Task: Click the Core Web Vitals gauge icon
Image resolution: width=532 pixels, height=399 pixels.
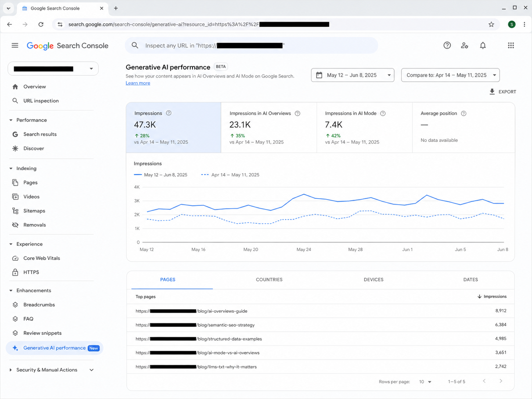Action: [15, 258]
